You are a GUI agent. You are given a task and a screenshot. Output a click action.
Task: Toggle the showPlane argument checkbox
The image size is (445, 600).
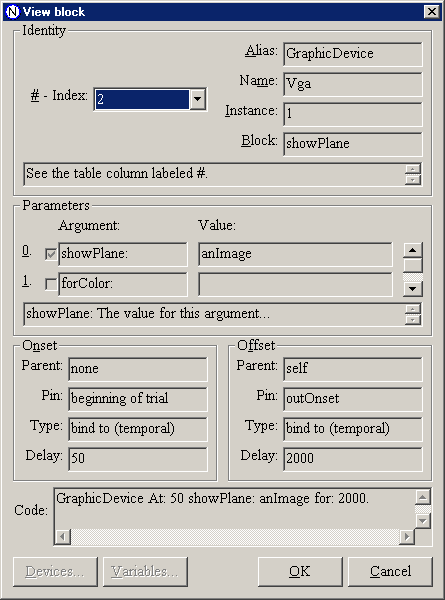51,254
